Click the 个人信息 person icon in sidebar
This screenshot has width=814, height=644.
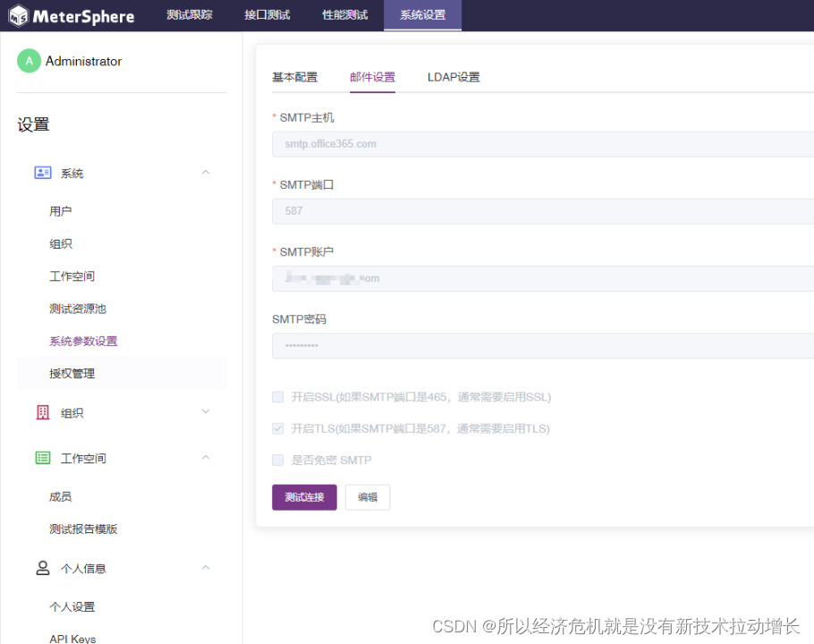point(42,568)
